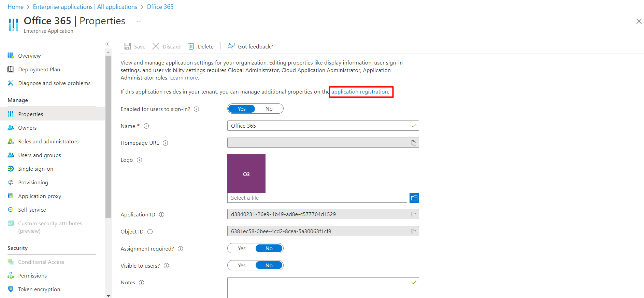Screen dimensions: 644x298
Task: Click the Permissions hierarchy icon
Action: tap(11, 275)
